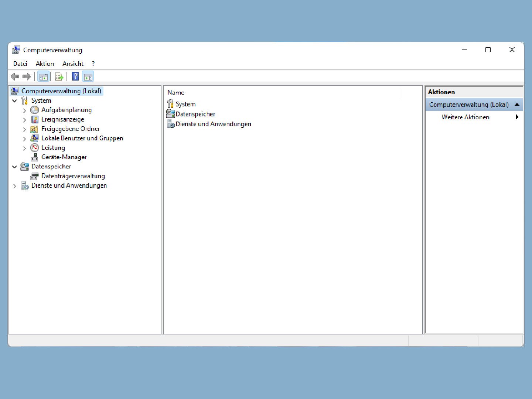Open the Ansicht menu
Image resolution: width=532 pixels, height=399 pixels.
tap(73, 64)
